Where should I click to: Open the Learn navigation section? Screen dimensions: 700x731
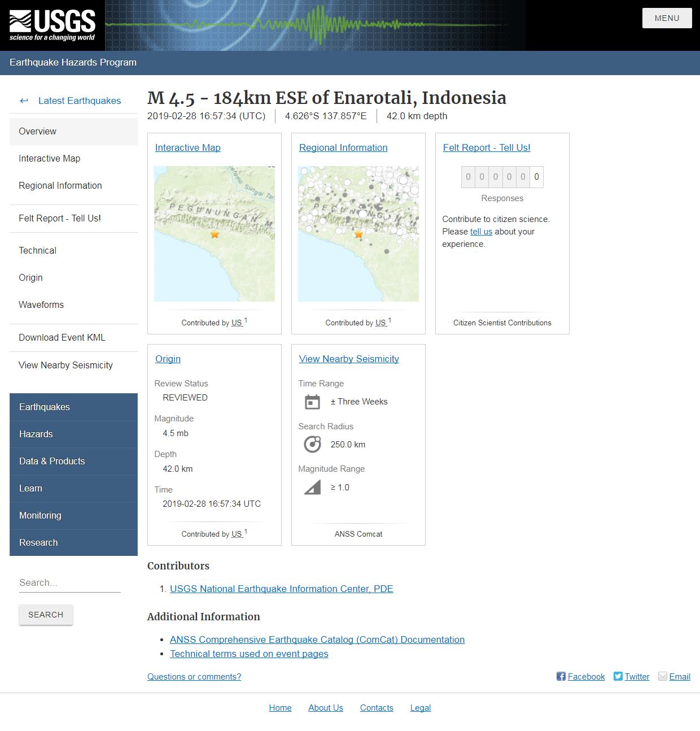73,488
